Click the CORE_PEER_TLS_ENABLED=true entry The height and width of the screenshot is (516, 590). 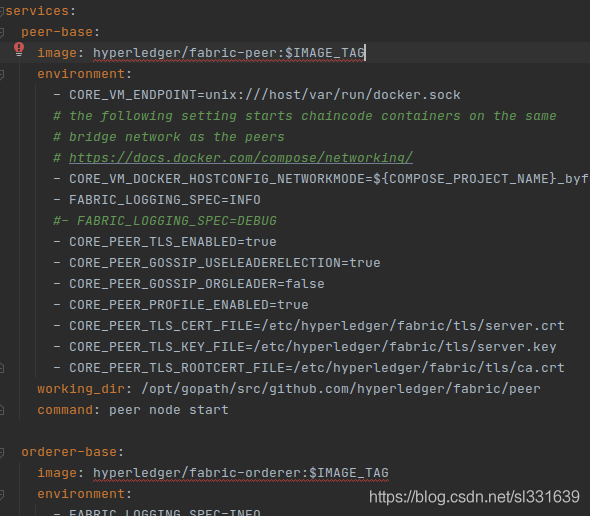(x=173, y=242)
